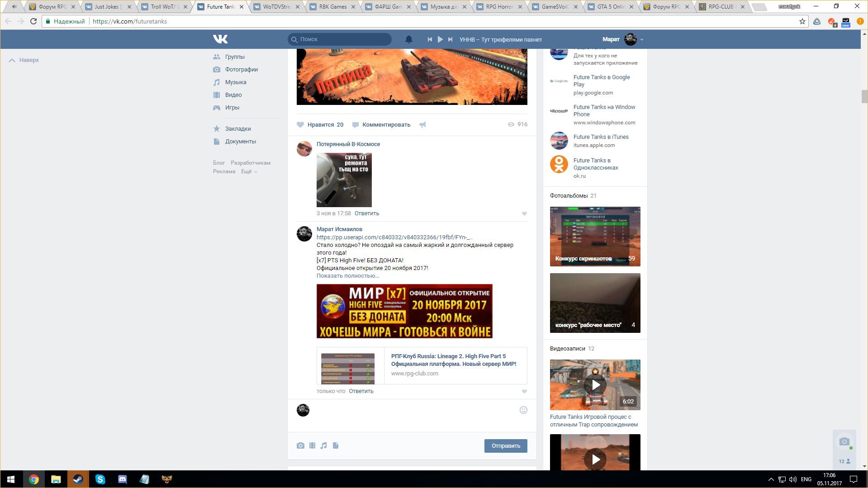This screenshot has height=488, width=868.
Task: Reload the page in Chrome
Action: click(x=33, y=21)
